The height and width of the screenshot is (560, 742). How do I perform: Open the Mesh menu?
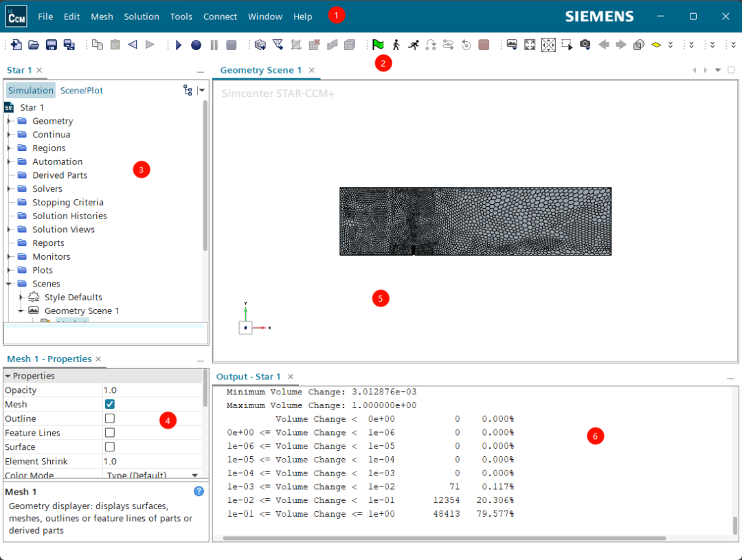coord(102,16)
